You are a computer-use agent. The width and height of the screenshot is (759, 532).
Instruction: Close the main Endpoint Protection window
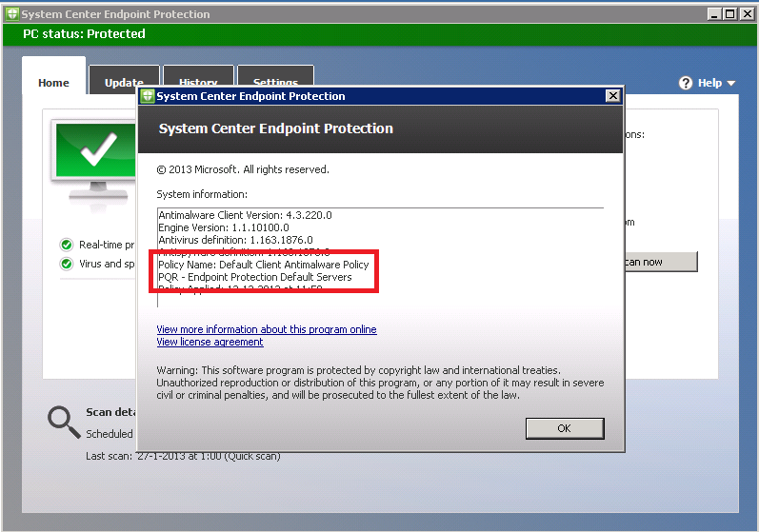pyautogui.click(x=748, y=14)
